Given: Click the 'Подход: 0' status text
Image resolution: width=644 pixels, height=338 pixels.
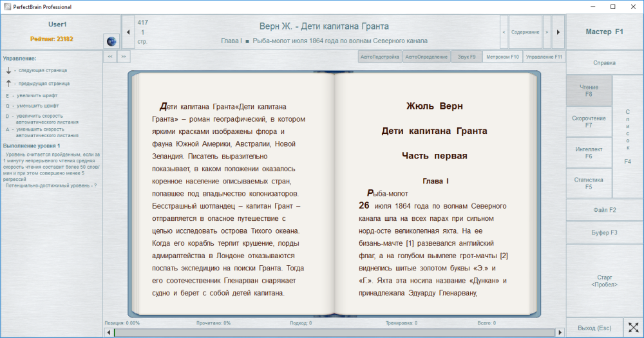Looking at the screenshot, I should 301,323.
